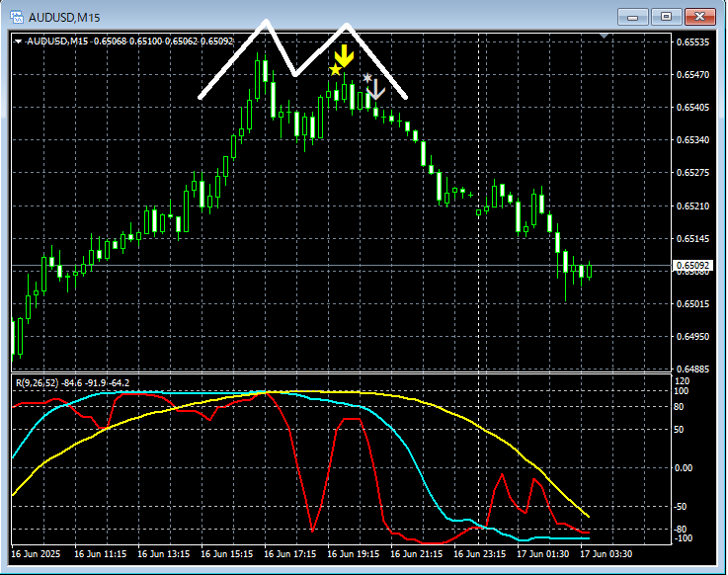Viewport: 728px width, 575px height.
Task: Click price level 0.64885 on the axis
Action: point(692,370)
